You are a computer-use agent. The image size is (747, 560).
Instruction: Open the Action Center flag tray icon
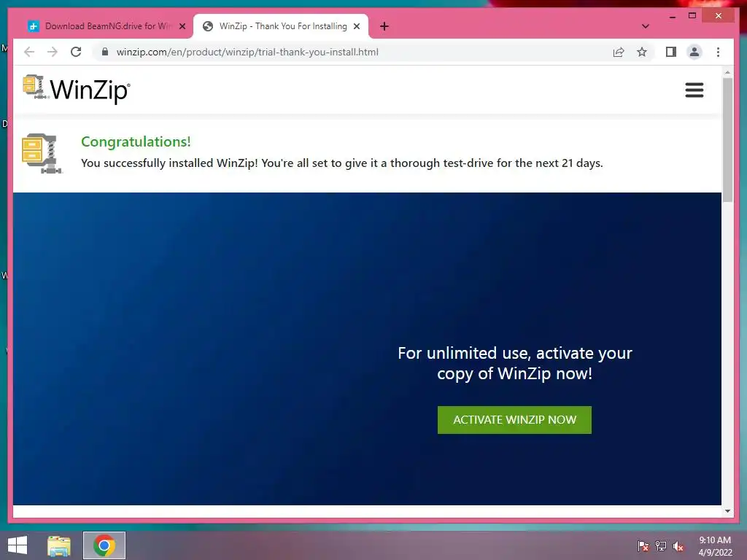pos(643,545)
